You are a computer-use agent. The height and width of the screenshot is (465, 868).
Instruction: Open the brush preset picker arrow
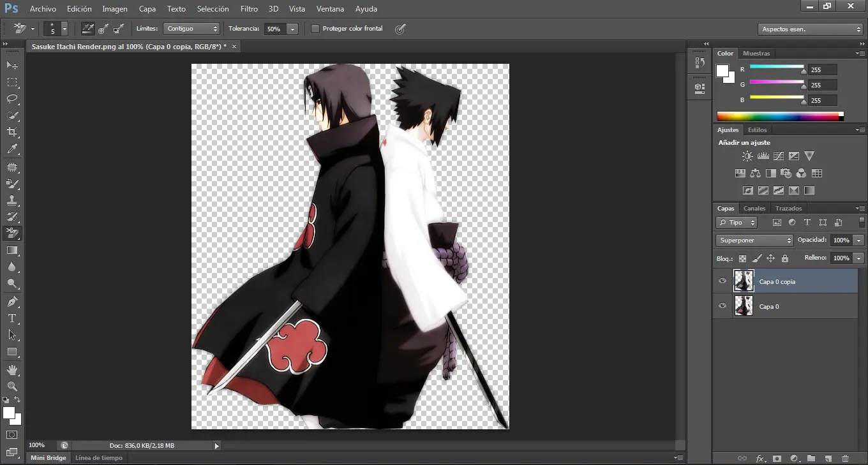[x=64, y=29]
